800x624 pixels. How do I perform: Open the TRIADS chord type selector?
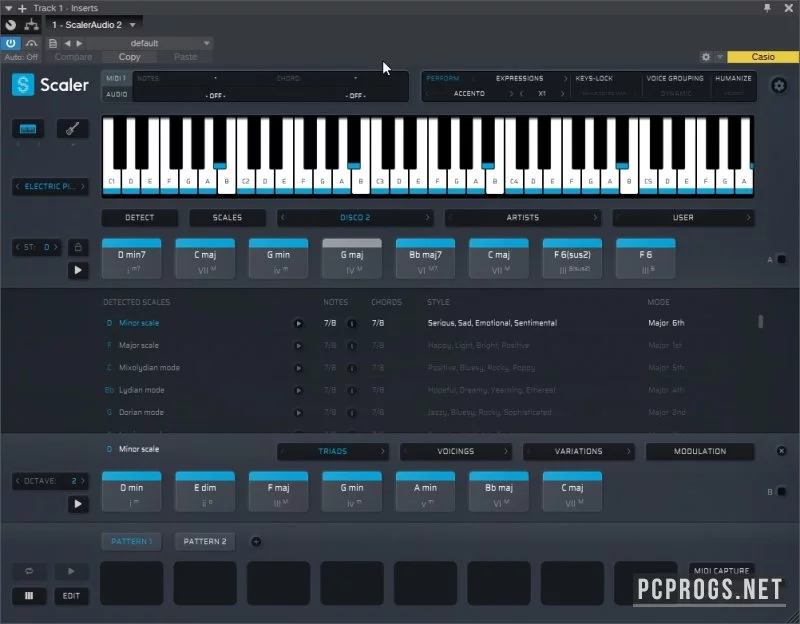[x=333, y=451]
